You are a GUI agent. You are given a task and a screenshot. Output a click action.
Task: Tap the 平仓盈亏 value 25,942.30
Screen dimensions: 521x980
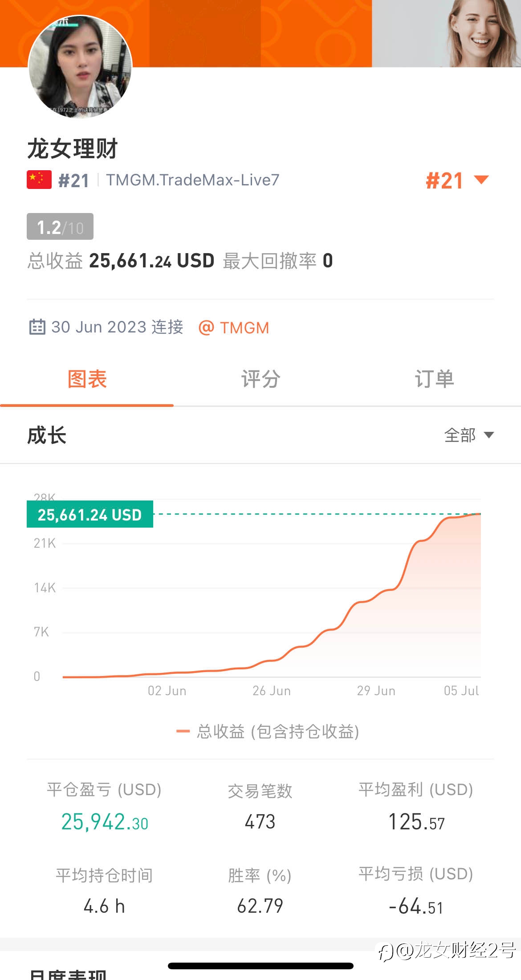click(105, 821)
